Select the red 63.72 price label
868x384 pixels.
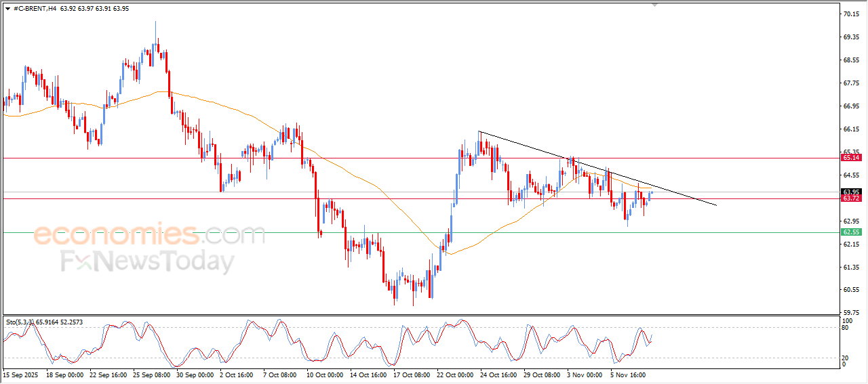pyautogui.click(x=850, y=198)
